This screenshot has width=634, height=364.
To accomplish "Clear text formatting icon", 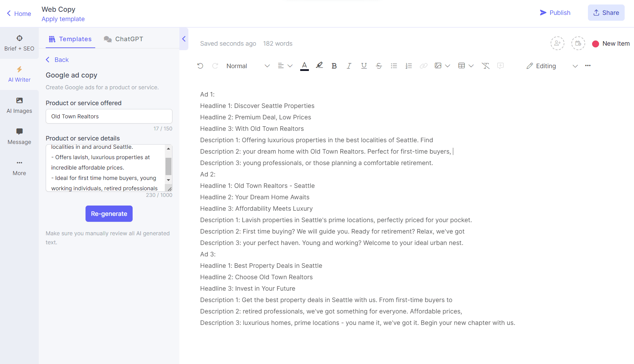I will tap(485, 66).
